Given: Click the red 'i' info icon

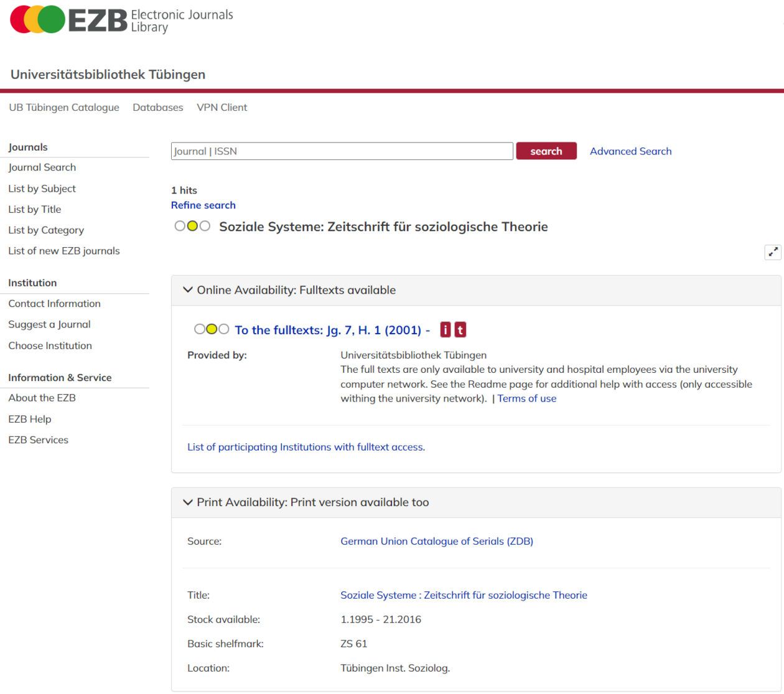Looking at the screenshot, I should pyautogui.click(x=446, y=330).
